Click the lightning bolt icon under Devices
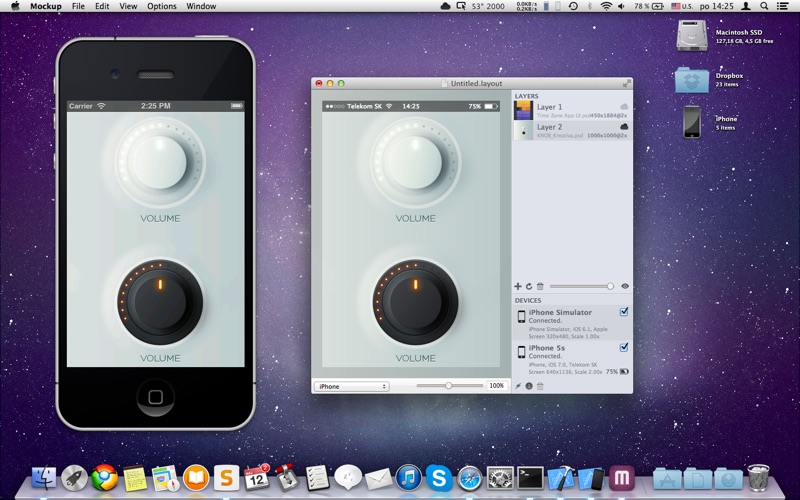This screenshot has height=500, width=800. (x=518, y=386)
